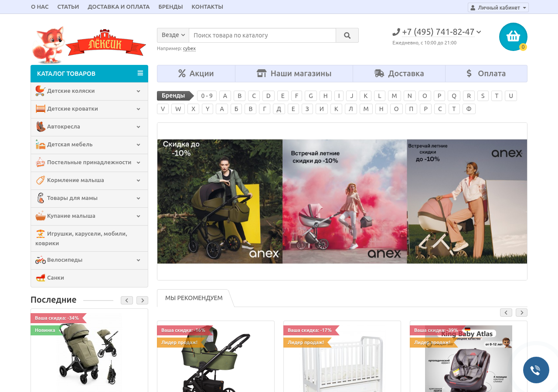The image size is (558, 392).
Task: Click the bicycle icon for Велосипеды
Action: coord(41,260)
